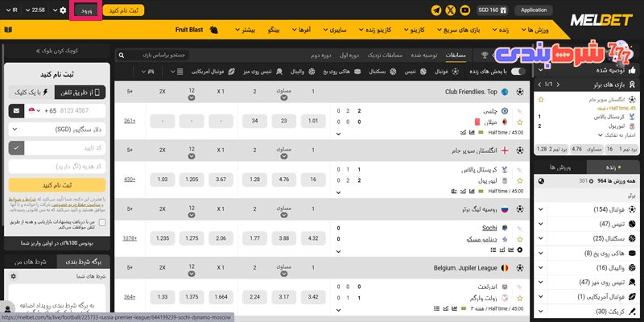
Task: Click the settings gear in top bar
Action: pos(63,10)
